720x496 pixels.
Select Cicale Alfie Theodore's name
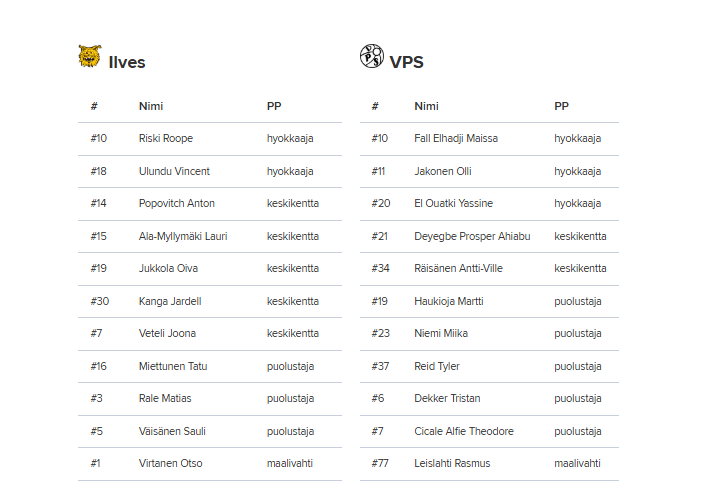[464, 431]
